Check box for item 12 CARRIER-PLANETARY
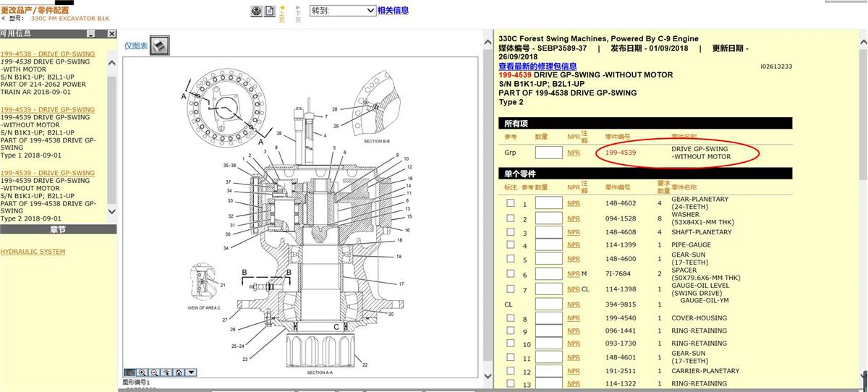Viewport: 868px width, 392px height. click(x=511, y=371)
